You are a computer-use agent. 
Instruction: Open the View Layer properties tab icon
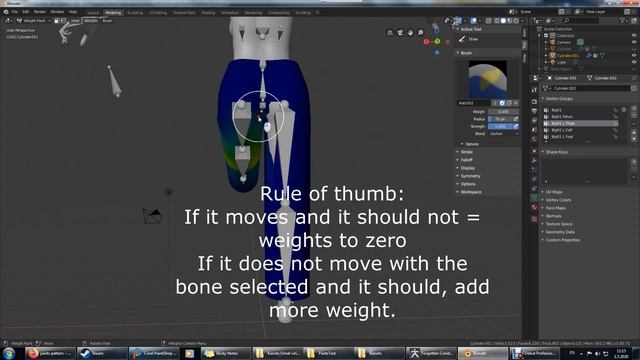[534, 120]
